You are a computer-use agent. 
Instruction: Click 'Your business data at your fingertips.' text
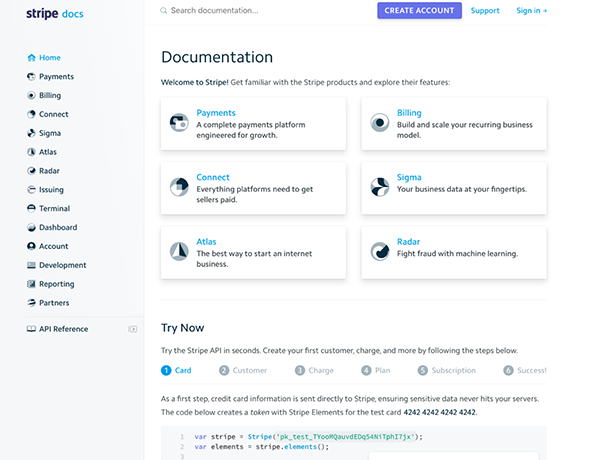461,189
